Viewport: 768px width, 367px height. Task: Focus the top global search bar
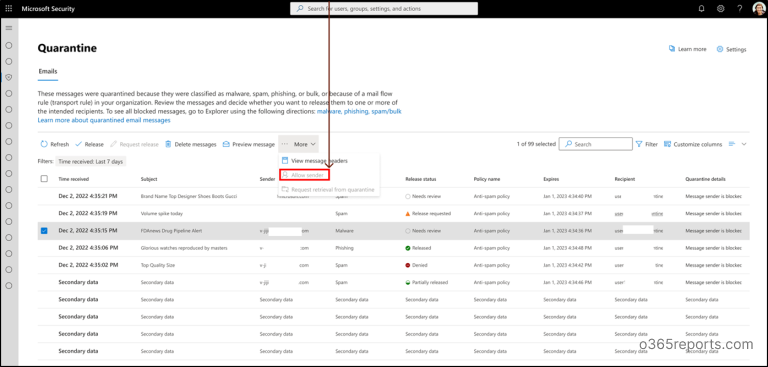384,9
